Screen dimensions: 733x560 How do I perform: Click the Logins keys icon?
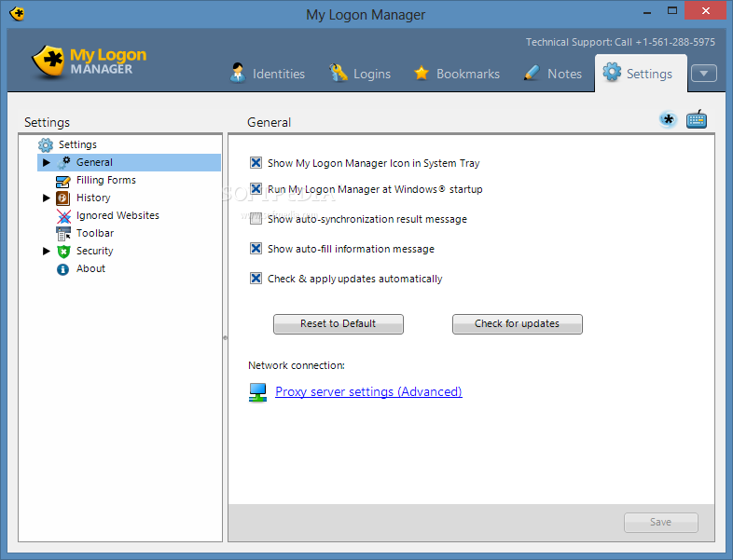[x=339, y=73]
